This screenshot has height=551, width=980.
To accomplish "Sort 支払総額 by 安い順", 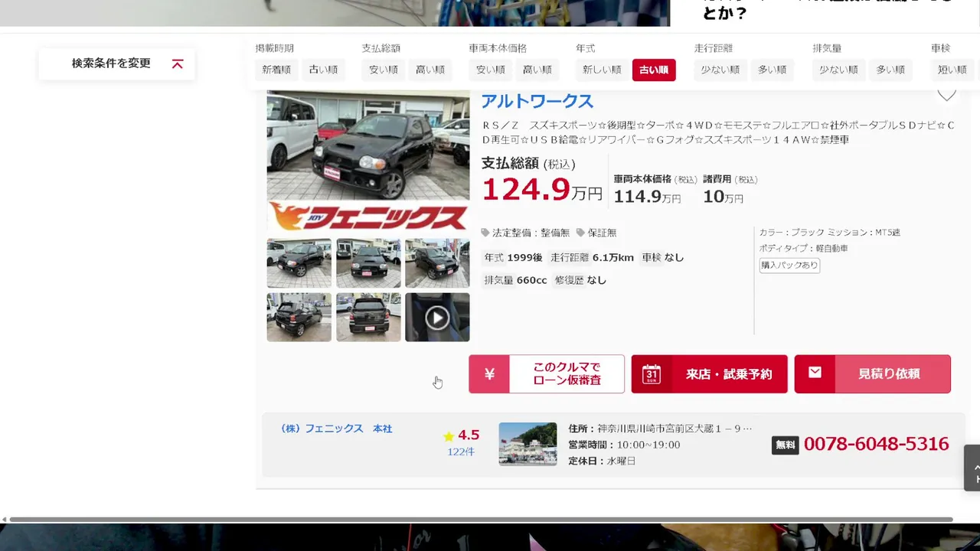I will 383,70.
